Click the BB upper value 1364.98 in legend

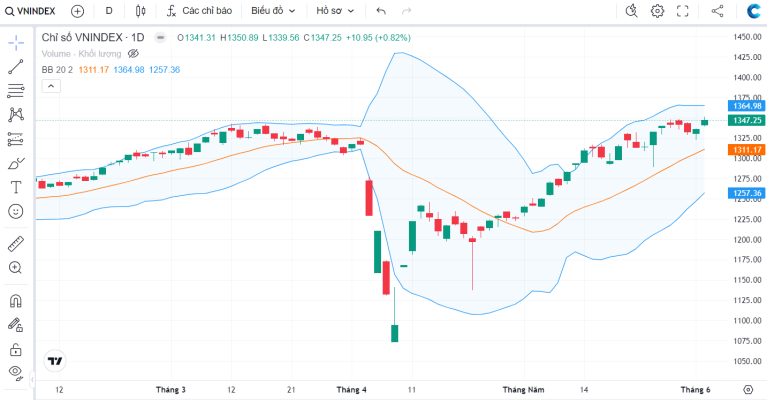click(129, 70)
